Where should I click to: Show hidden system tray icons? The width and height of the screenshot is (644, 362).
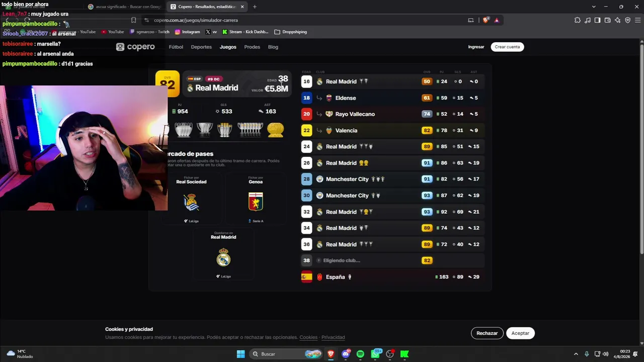pos(576,354)
